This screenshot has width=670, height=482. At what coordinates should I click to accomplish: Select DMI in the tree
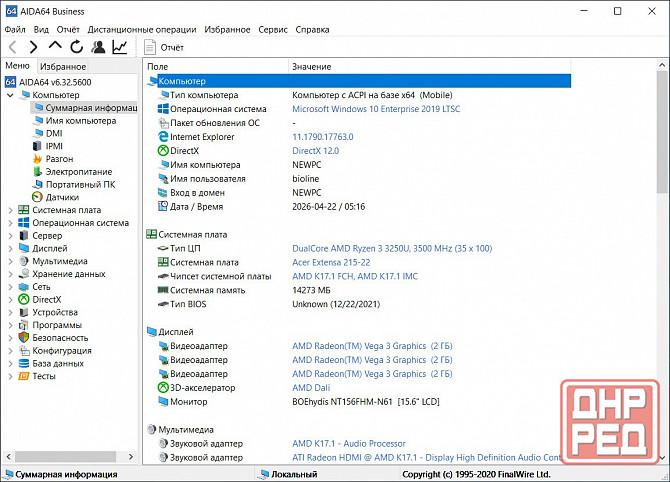pos(54,133)
